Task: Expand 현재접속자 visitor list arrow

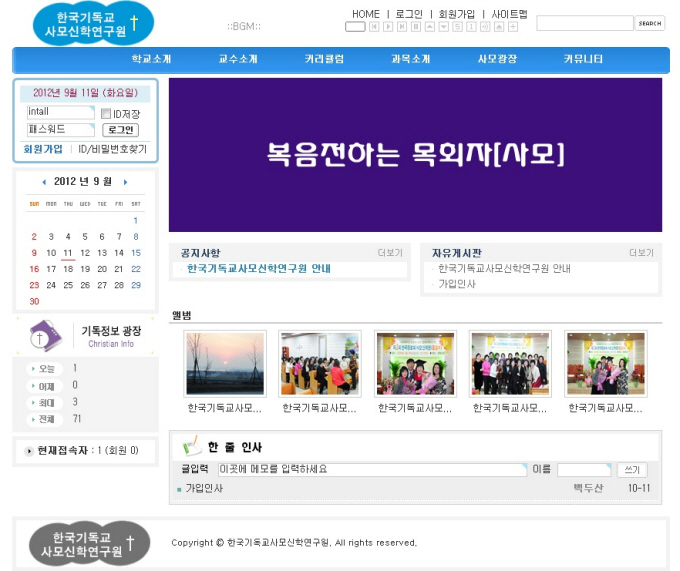Action: (29, 451)
